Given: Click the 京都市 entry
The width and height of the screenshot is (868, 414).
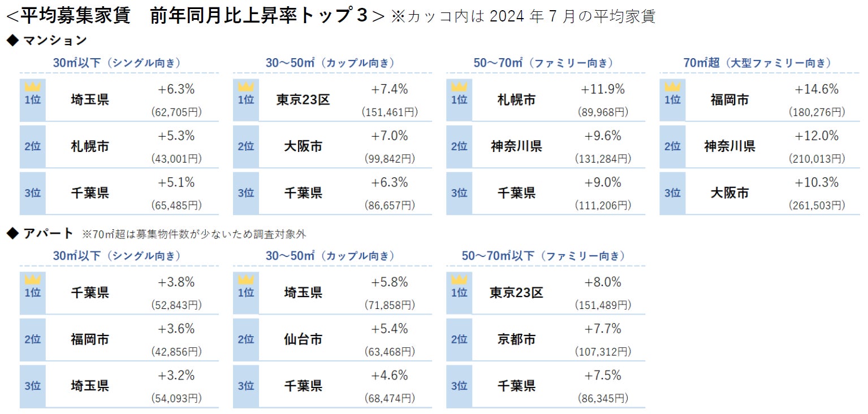Looking at the screenshot, I should click(x=516, y=339).
